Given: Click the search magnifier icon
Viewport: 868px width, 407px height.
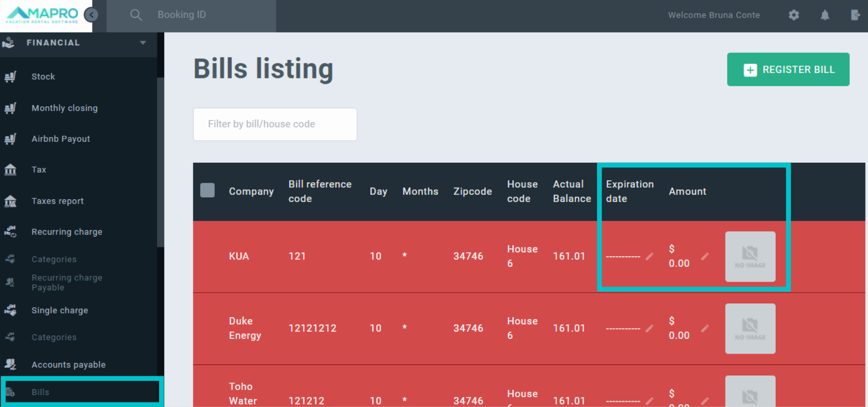Looking at the screenshot, I should coord(136,15).
